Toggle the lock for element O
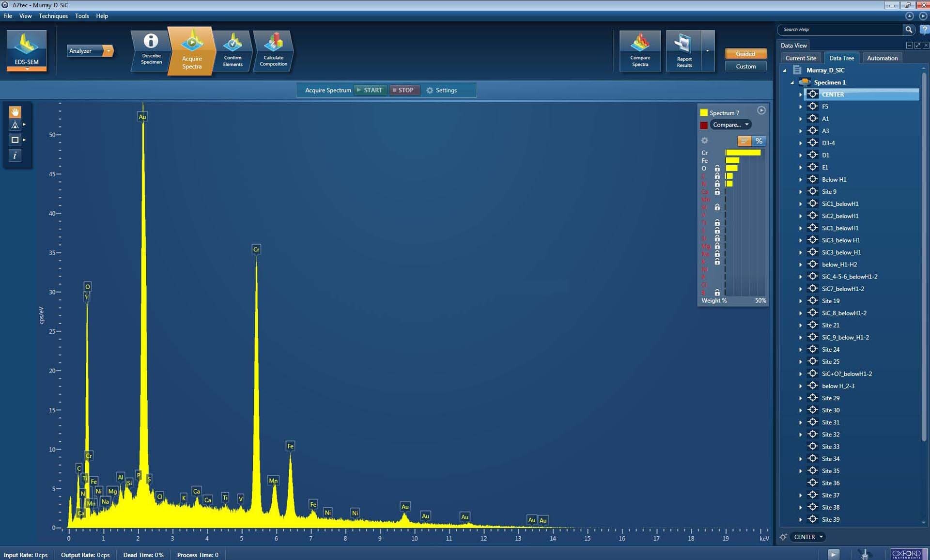The width and height of the screenshot is (930, 560). click(x=717, y=169)
